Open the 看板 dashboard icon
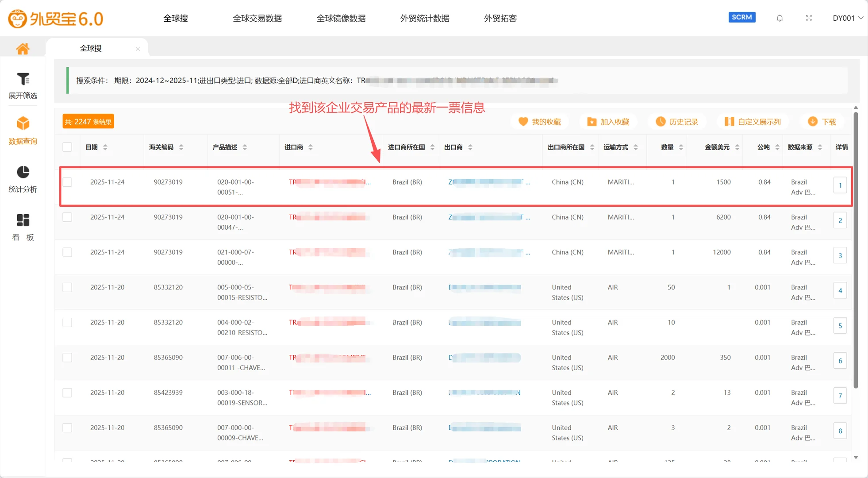 coord(23,220)
